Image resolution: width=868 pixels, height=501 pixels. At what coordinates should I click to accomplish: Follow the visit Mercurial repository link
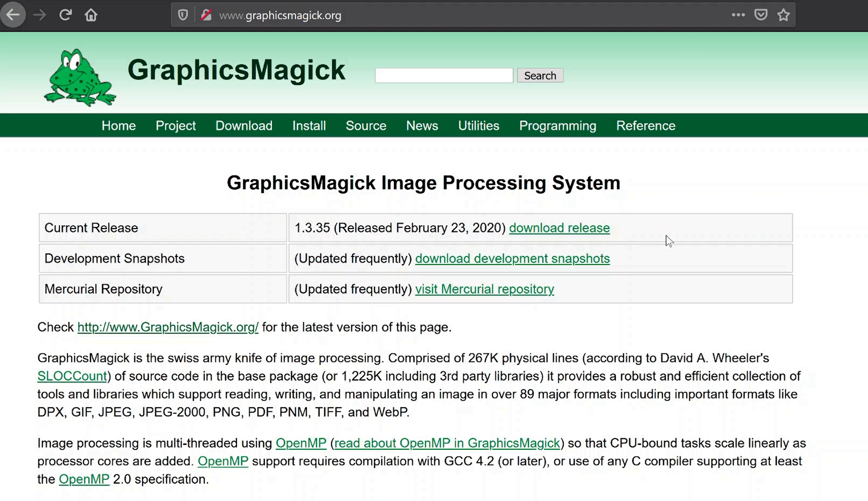[x=484, y=289]
